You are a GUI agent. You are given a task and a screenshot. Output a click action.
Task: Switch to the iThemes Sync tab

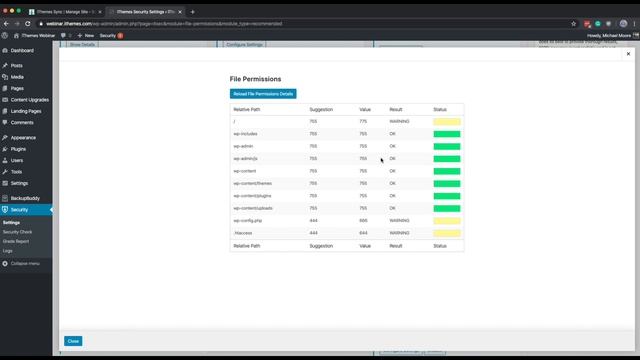pyautogui.click(x=64, y=12)
